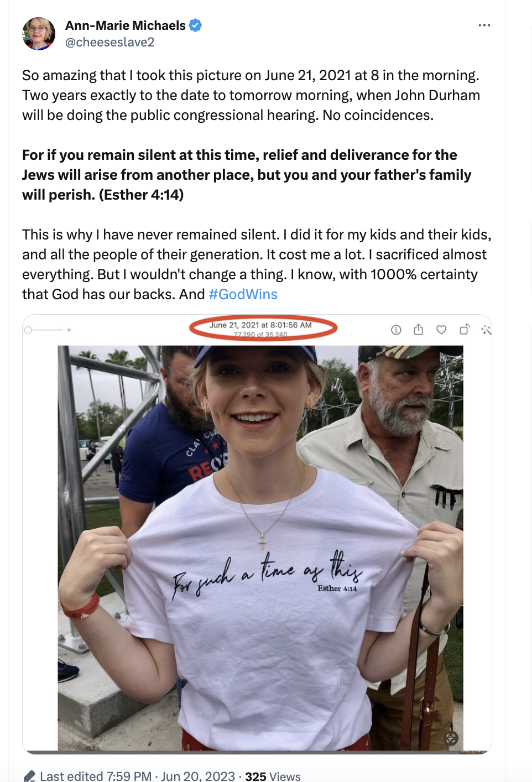Click the pencil icon beside Last edited
Screen dimensions: 532x782
(x=29, y=776)
